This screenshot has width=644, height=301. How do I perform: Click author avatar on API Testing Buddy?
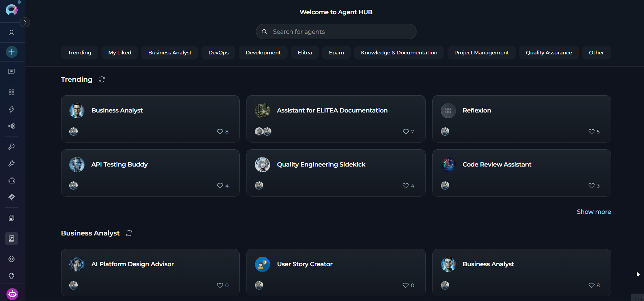(73, 185)
